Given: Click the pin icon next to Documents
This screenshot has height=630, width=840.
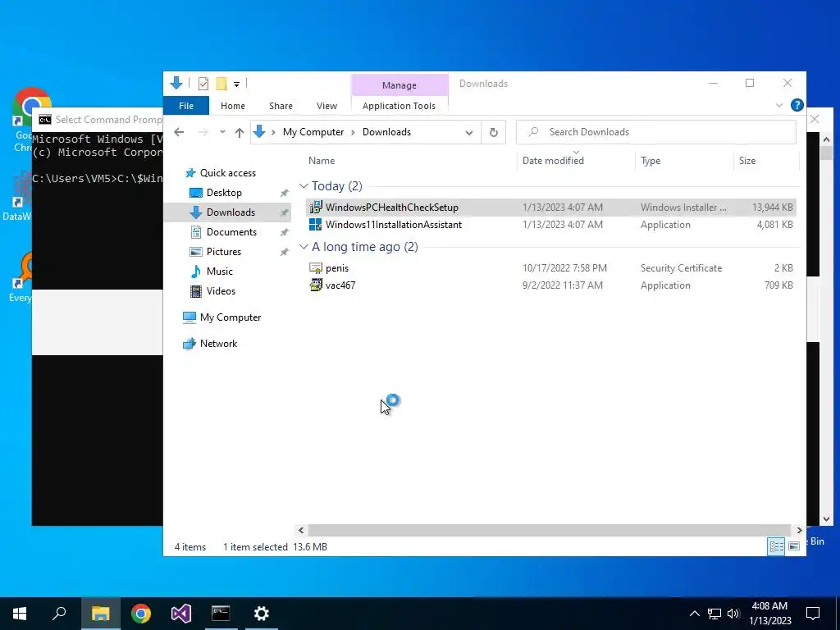Looking at the screenshot, I should 284,232.
